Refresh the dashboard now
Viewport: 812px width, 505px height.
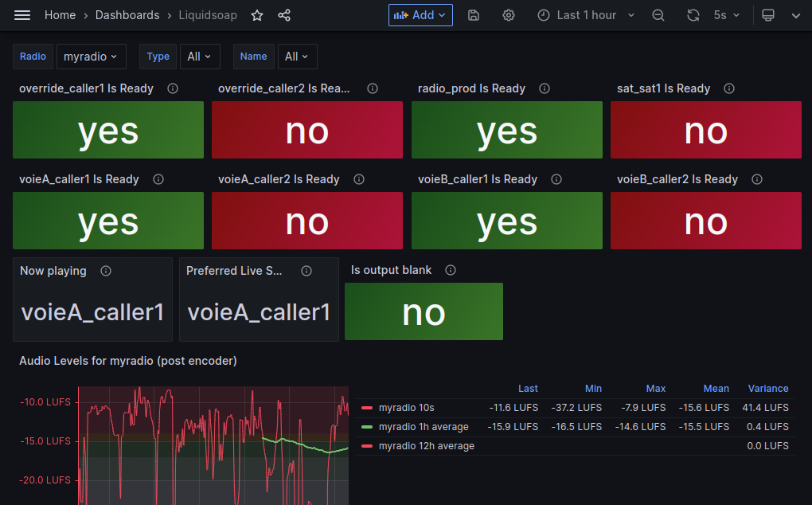pyautogui.click(x=693, y=16)
